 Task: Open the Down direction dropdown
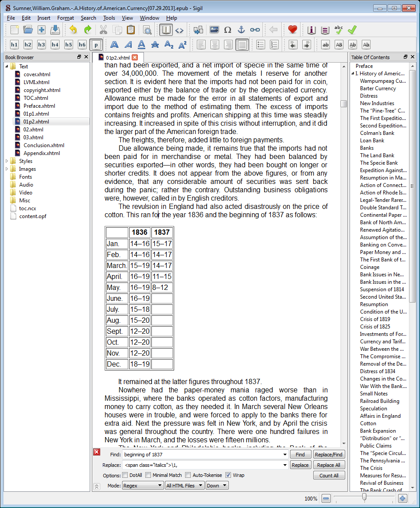(x=217, y=485)
